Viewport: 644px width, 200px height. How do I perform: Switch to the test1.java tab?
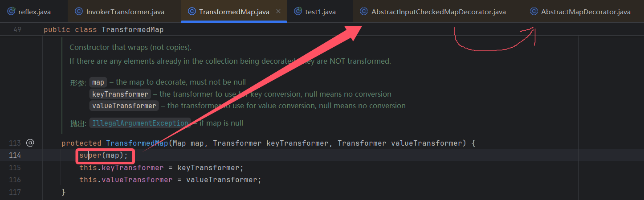[320, 12]
